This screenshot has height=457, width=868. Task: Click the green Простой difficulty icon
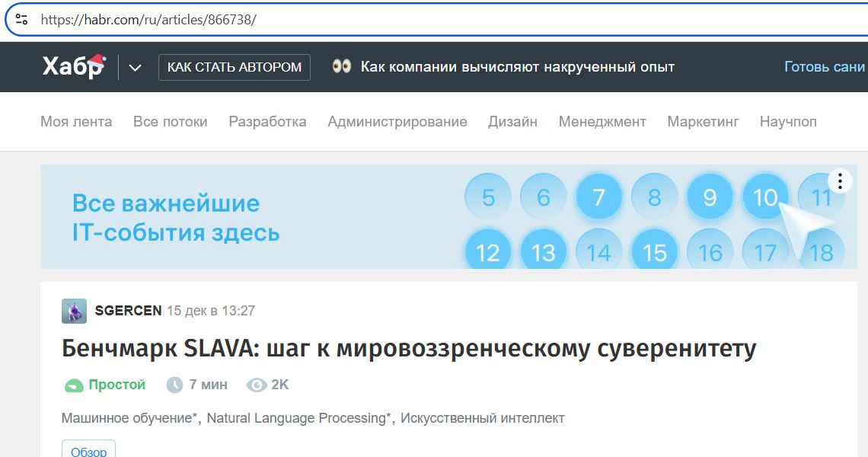click(x=74, y=385)
